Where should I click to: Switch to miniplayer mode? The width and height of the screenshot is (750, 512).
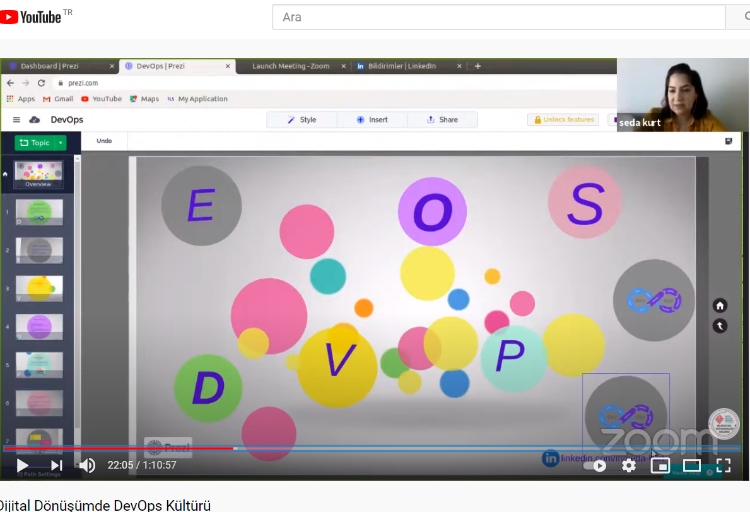click(660, 465)
